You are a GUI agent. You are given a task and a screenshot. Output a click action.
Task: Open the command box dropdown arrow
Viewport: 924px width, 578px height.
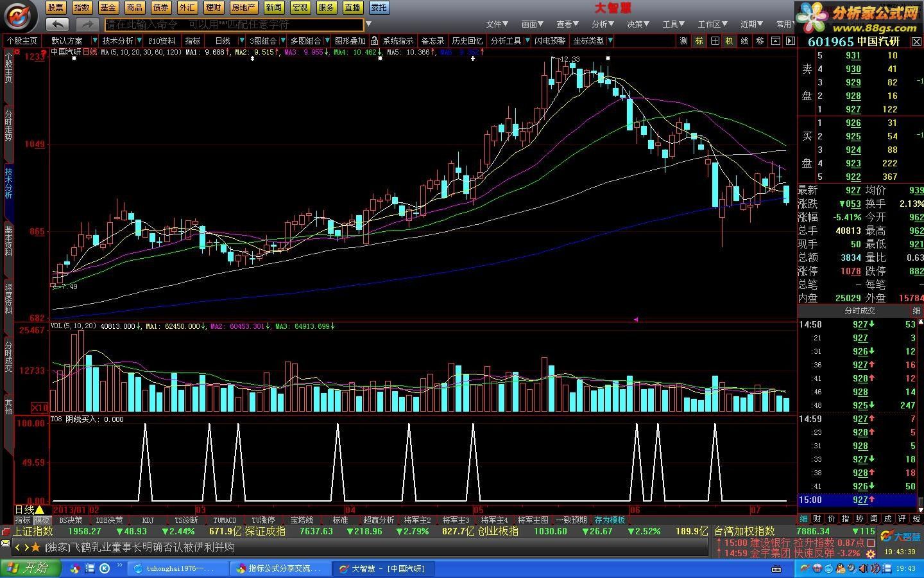pyautogui.click(x=368, y=25)
